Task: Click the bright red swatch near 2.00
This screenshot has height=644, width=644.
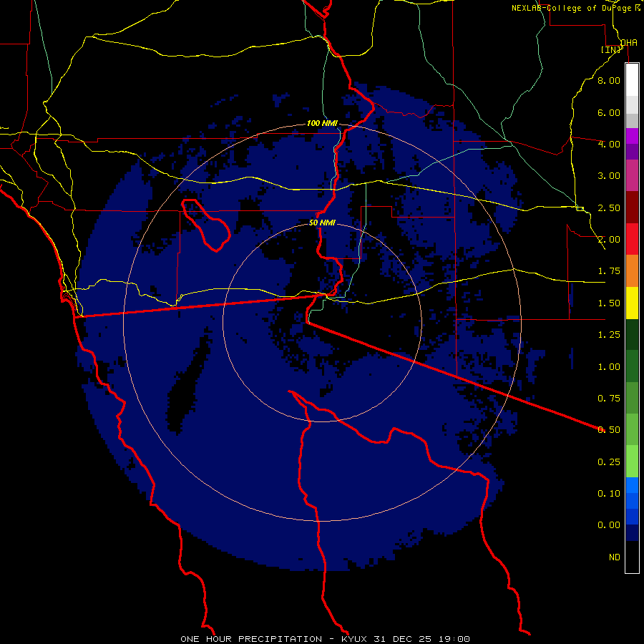Action: click(632, 239)
